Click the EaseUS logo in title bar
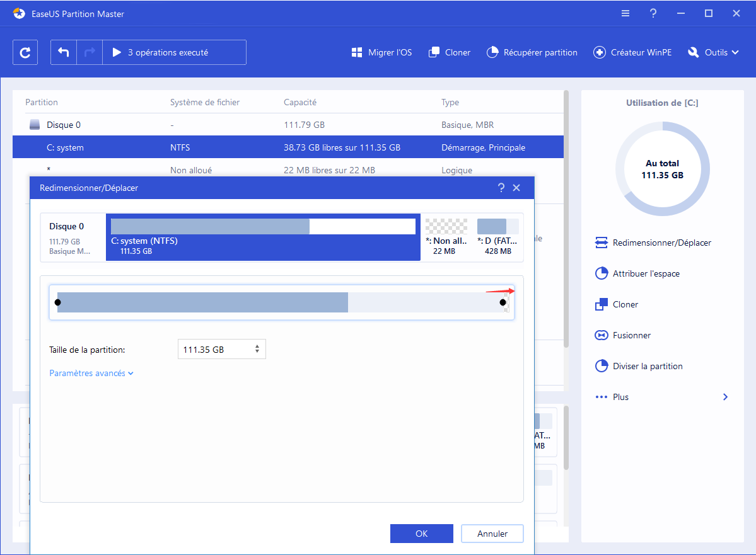 click(x=20, y=13)
